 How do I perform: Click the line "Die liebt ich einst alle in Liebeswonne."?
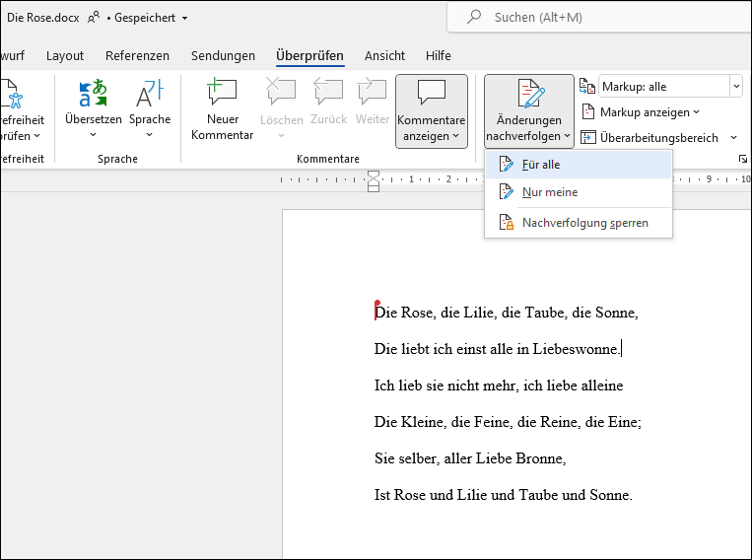click(x=497, y=349)
